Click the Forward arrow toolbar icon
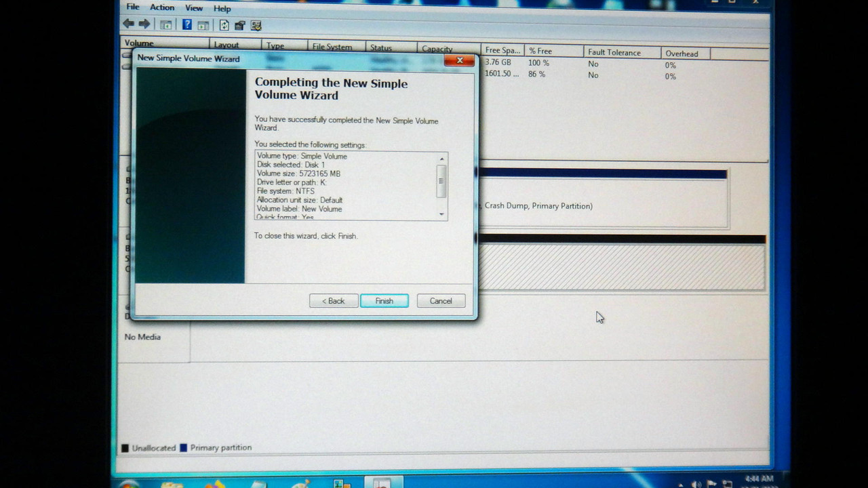 (144, 24)
